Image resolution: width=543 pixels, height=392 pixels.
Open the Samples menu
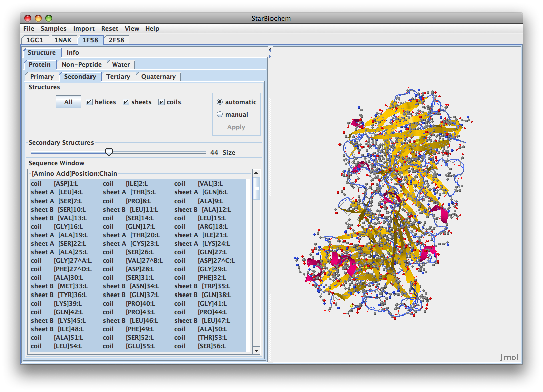click(53, 29)
